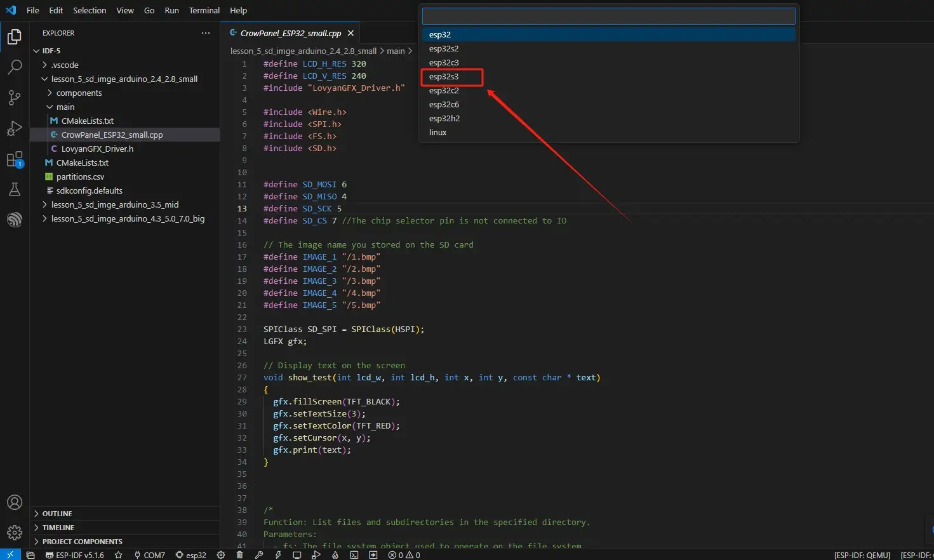
Task: Open the Terminal menu
Action: click(204, 11)
